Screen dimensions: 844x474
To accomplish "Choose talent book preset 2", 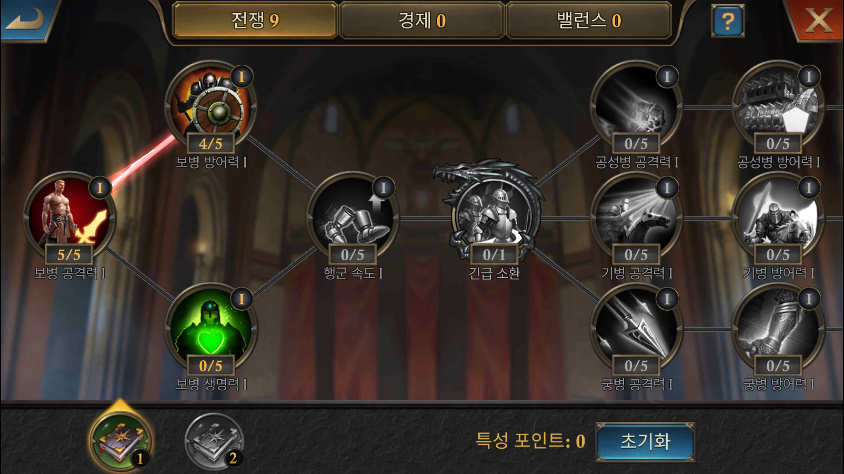I will click(x=214, y=441).
